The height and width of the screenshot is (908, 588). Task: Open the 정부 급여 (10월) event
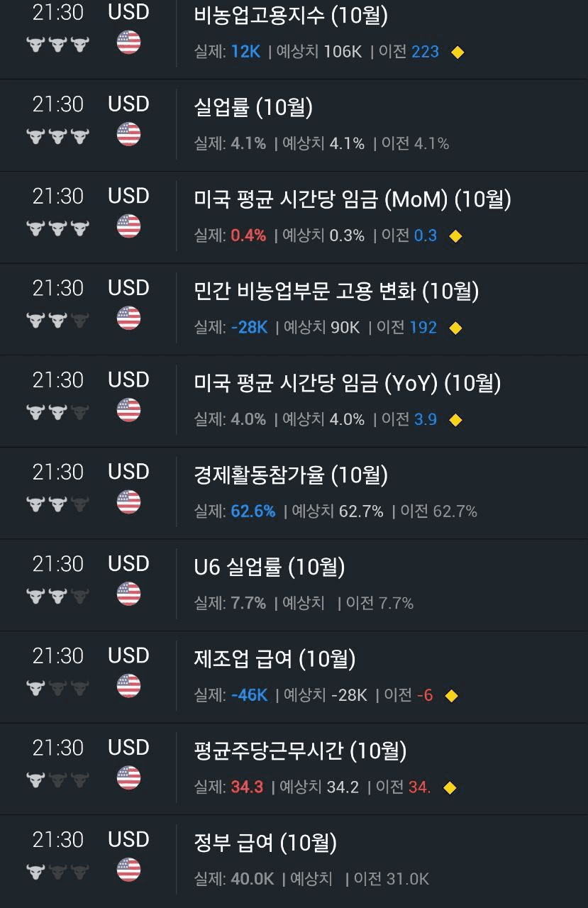click(294, 861)
